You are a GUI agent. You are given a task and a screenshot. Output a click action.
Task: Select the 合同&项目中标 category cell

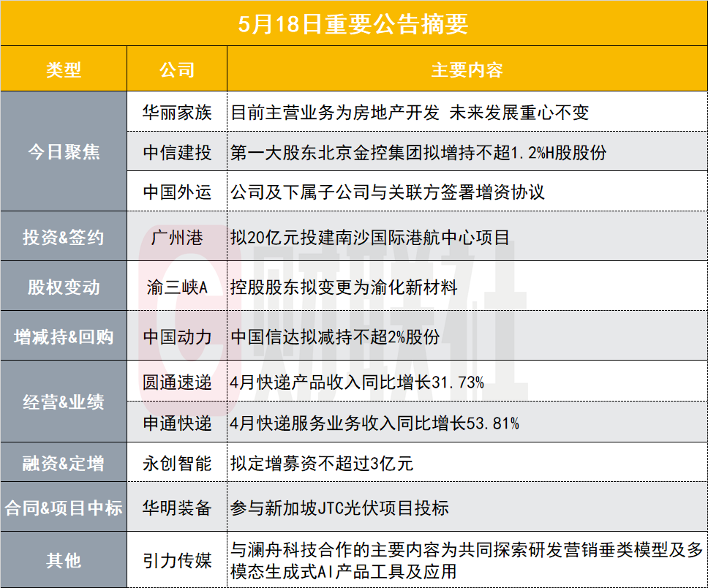64,507
